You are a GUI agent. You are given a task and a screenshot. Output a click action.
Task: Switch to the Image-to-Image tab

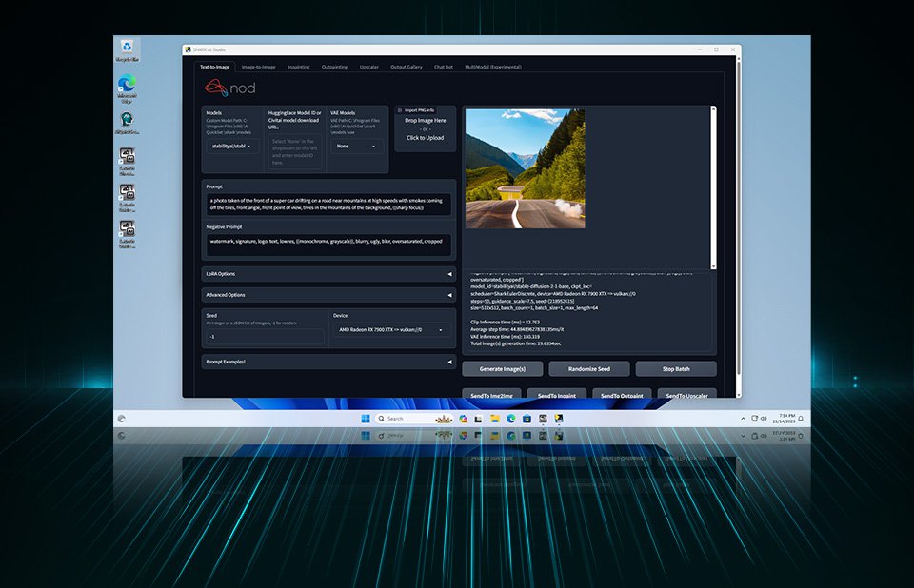(258, 67)
